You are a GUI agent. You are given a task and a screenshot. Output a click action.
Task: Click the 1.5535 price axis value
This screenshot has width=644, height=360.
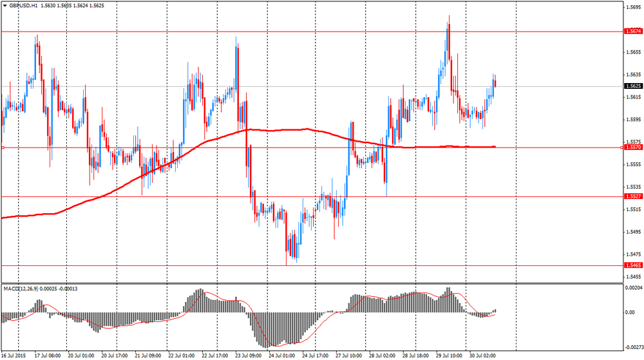(633, 187)
